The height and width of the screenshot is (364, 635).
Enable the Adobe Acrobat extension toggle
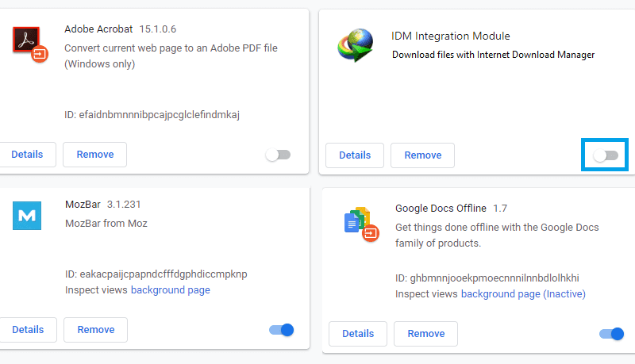coord(279,155)
